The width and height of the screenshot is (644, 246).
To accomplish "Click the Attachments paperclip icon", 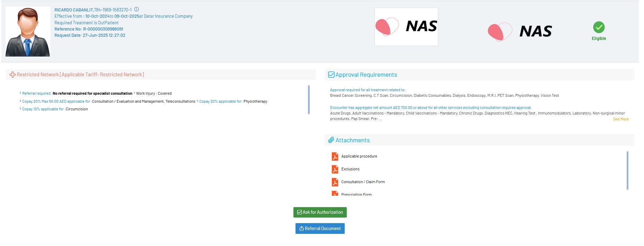I will (331, 140).
